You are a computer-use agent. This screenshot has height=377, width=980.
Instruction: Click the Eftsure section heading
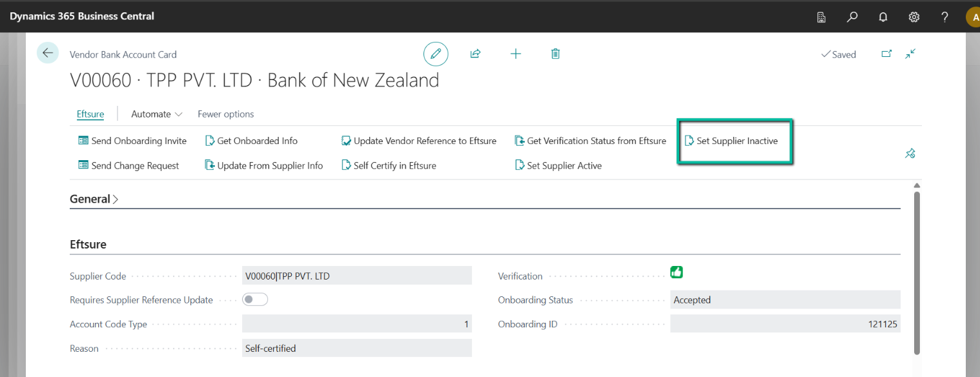88,245
